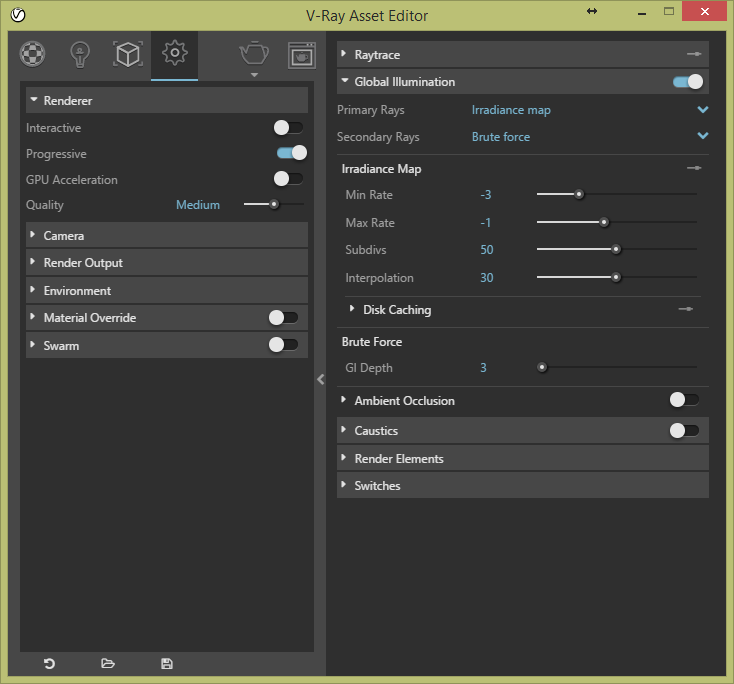Enable the Caustics toggle
This screenshot has width=734, height=684.
click(x=684, y=430)
